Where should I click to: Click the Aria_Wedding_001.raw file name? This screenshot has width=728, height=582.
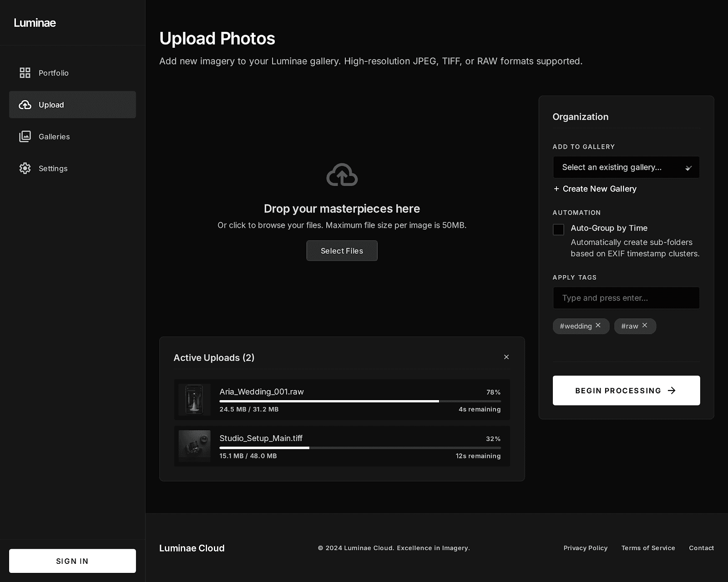[x=262, y=391]
